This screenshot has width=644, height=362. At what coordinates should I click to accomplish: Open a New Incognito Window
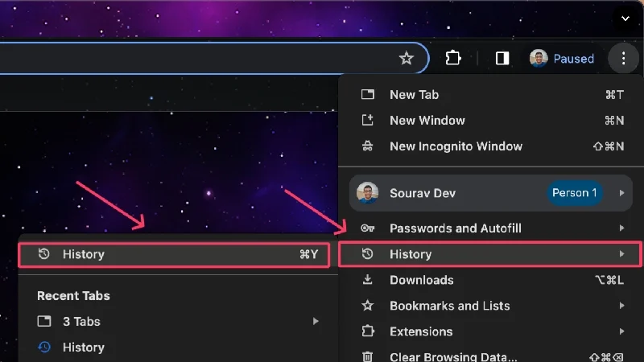(x=456, y=146)
